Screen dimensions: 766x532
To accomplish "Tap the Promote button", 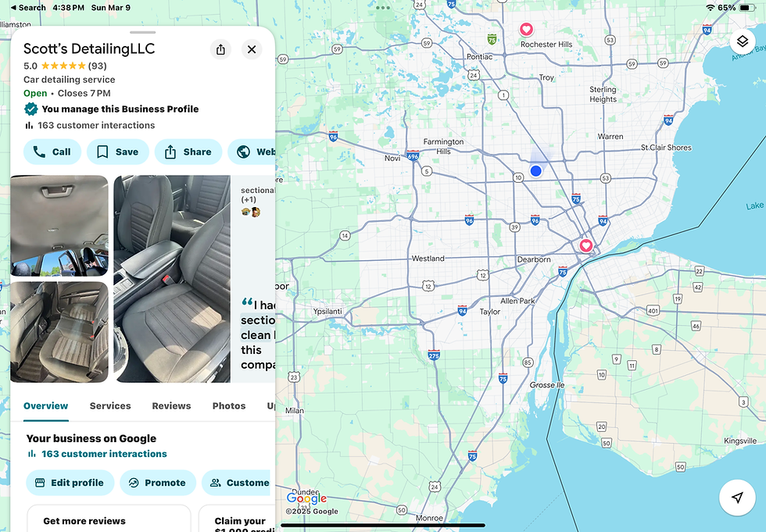I will click(158, 483).
